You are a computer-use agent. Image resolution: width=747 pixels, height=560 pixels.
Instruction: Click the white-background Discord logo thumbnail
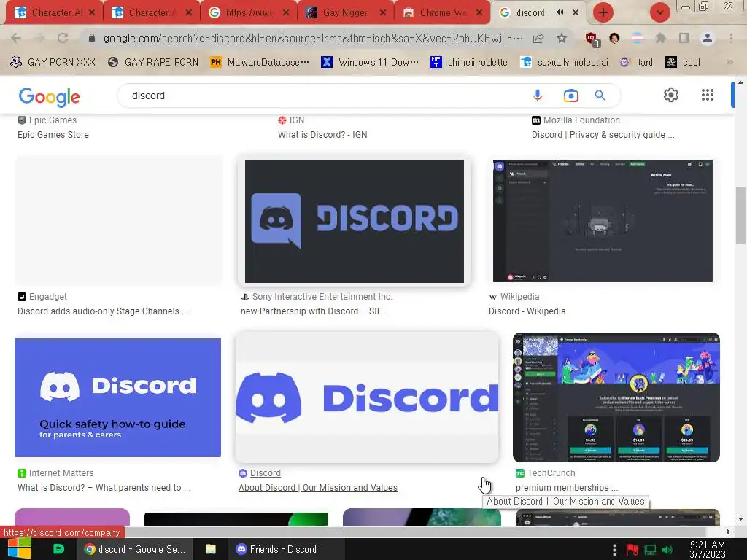tap(367, 397)
